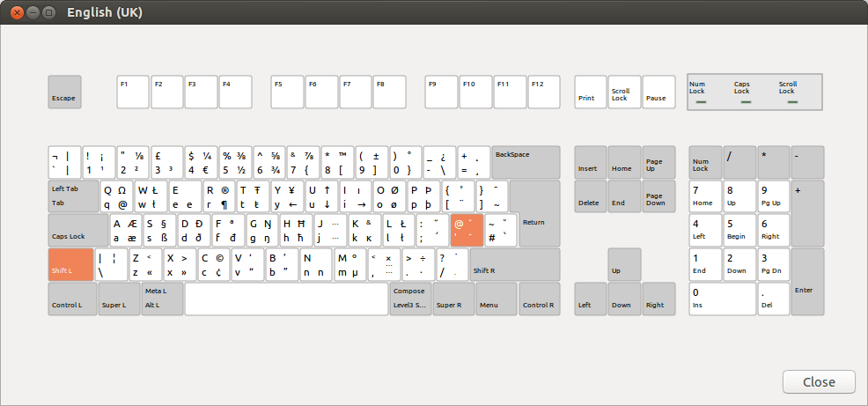Click the Menu key
868x406 pixels.
point(497,299)
